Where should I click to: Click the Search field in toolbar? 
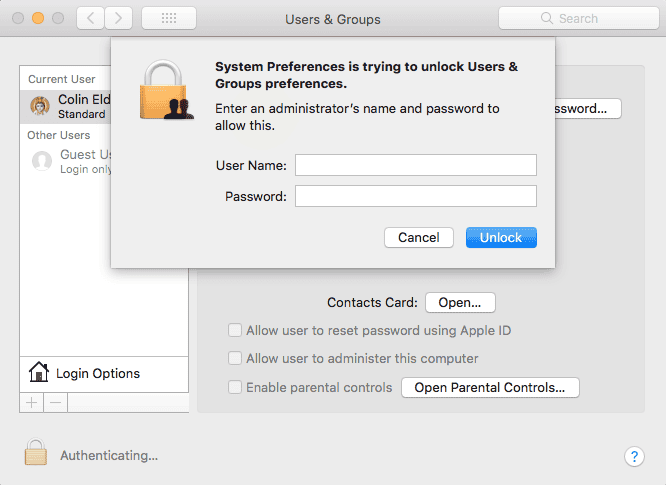point(577,18)
